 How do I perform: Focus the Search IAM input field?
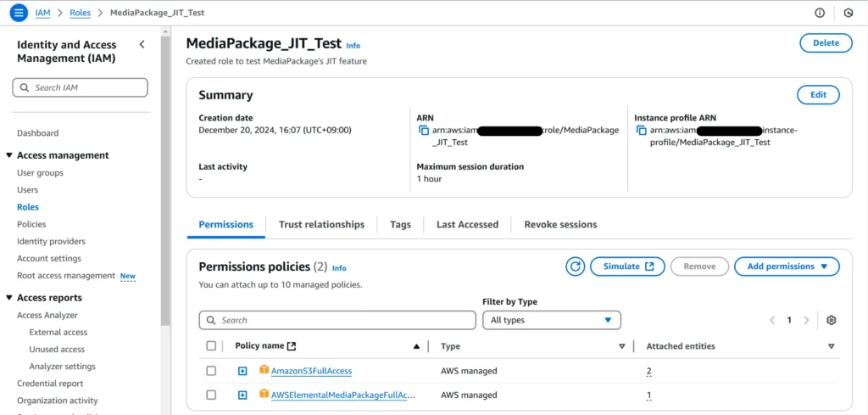(x=81, y=87)
